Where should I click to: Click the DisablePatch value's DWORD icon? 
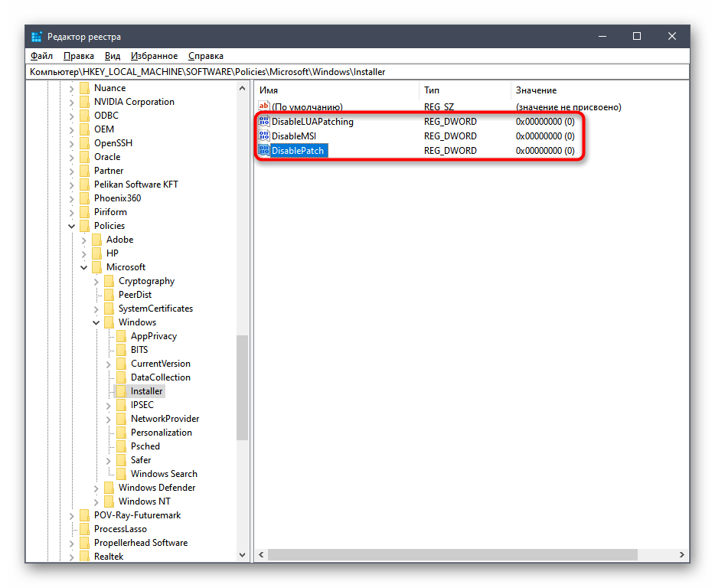(x=264, y=151)
